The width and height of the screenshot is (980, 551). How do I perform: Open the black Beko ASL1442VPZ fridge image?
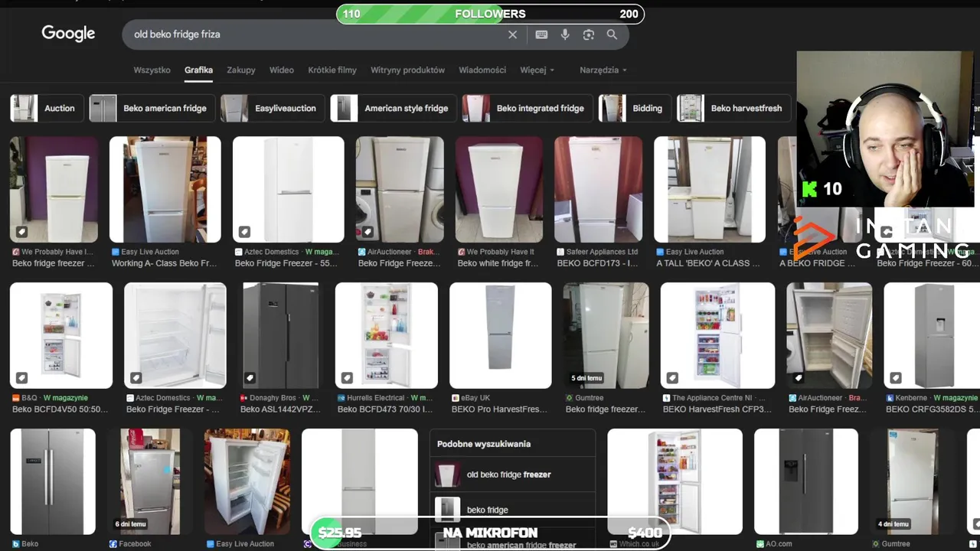coord(280,336)
